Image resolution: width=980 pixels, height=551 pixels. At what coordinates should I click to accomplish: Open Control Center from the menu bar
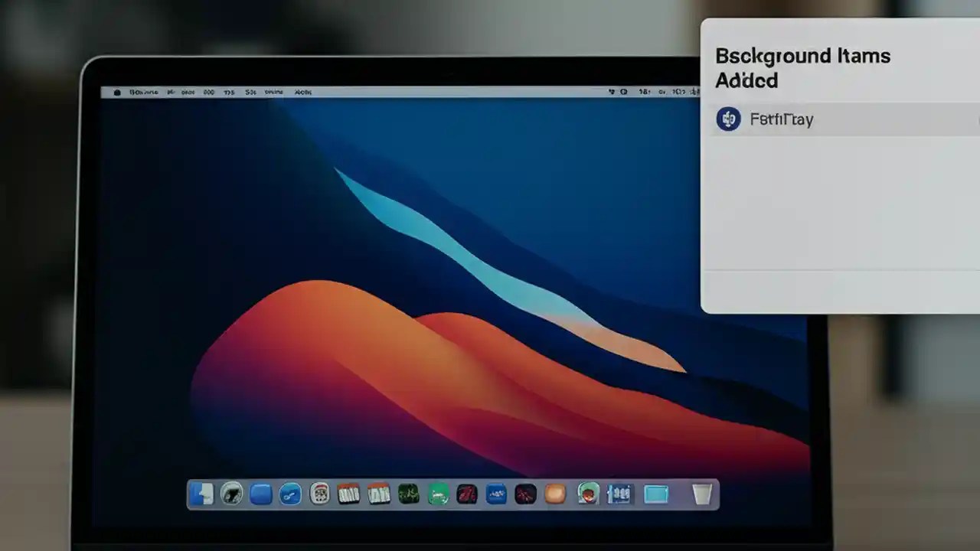[624, 91]
